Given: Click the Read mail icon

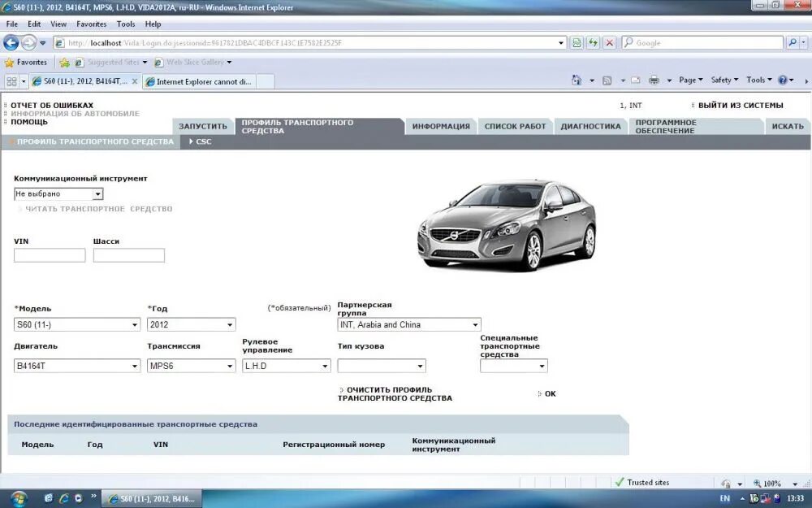Looking at the screenshot, I should (636, 80).
